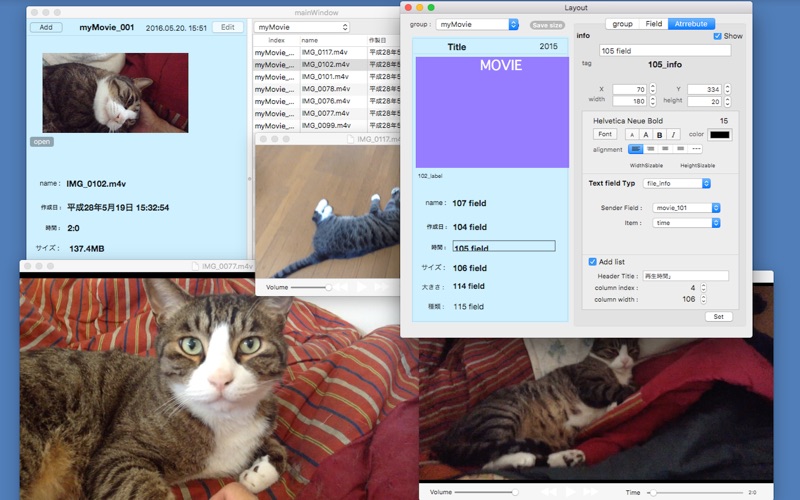
Task: Select IMG_0099.m4v row in list
Action: point(327,126)
